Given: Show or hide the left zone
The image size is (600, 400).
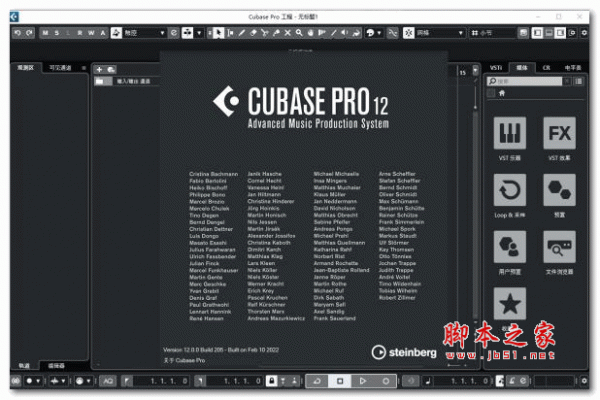Looking at the screenshot, I should tap(537, 33).
